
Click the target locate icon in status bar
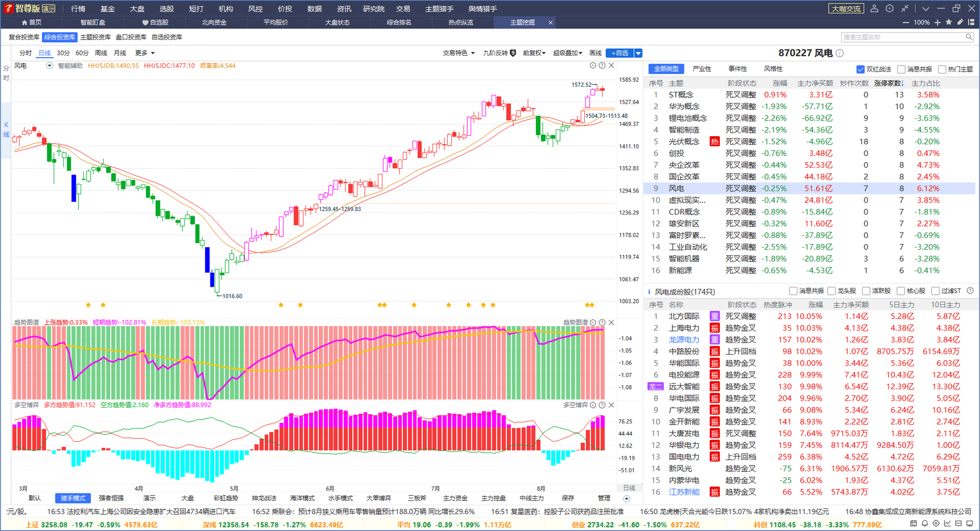coord(936,524)
